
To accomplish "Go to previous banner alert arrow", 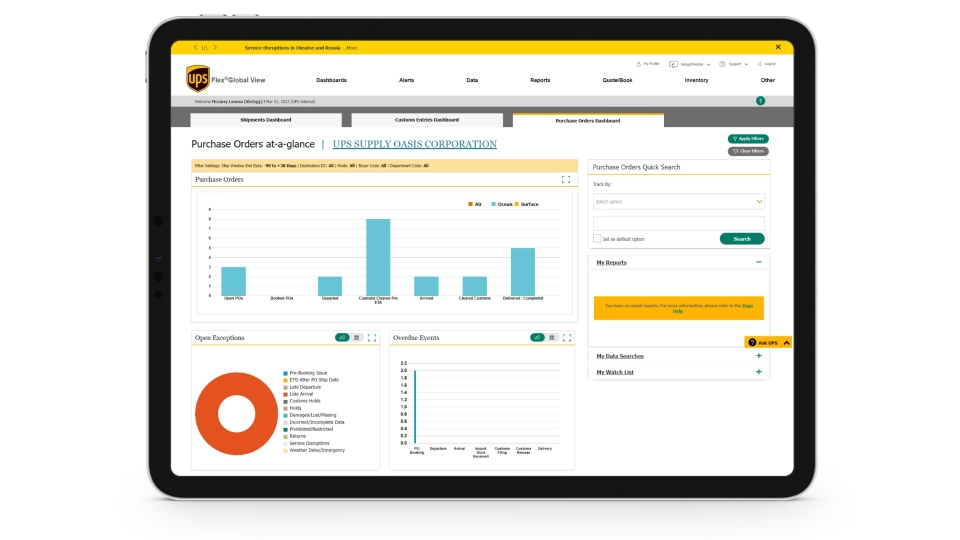I will [x=195, y=47].
